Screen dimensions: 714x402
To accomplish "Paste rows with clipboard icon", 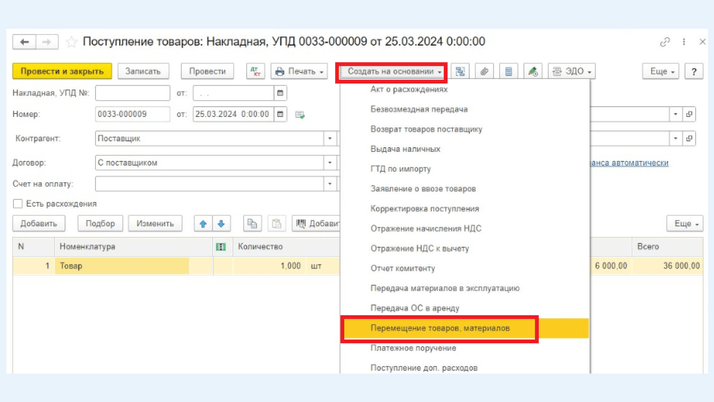I will click(x=276, y=224).
